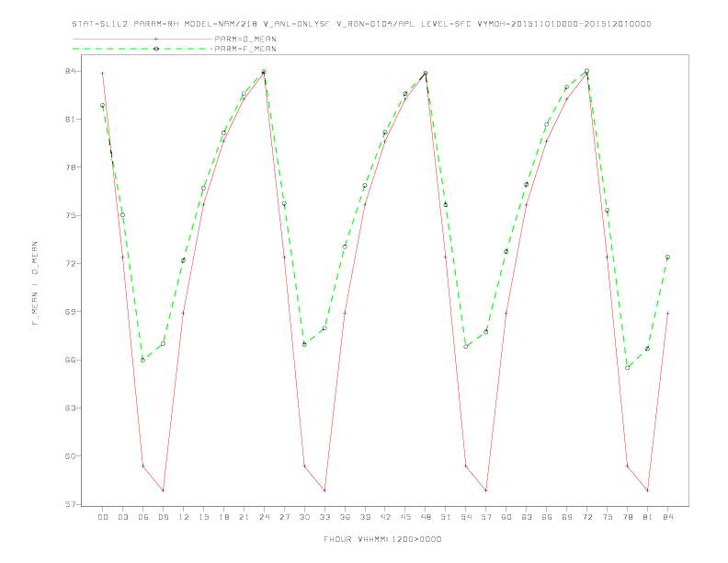Click the x-axis forecast hour label 63
The image size is (728, 563).
pos(527,517)
